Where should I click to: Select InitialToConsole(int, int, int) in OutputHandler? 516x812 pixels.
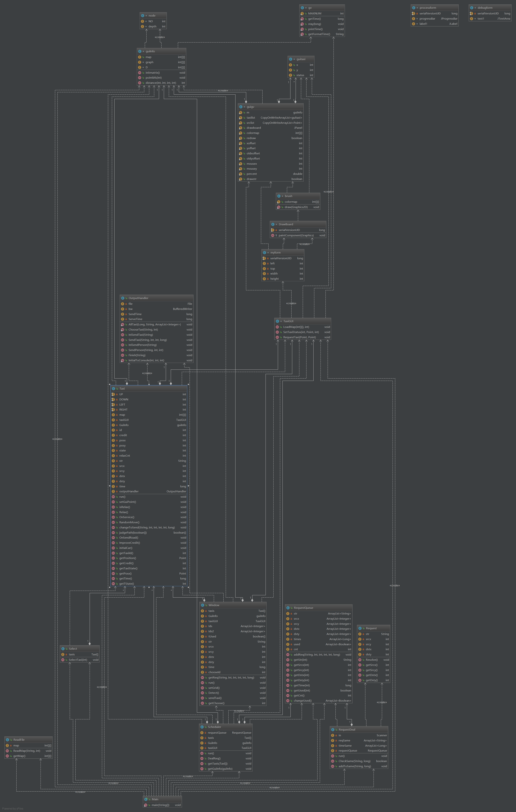[x=157, y=360]
